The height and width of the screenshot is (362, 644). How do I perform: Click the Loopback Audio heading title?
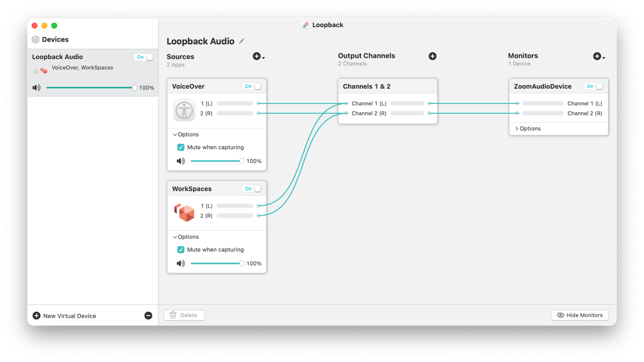(x=200, y=41)
